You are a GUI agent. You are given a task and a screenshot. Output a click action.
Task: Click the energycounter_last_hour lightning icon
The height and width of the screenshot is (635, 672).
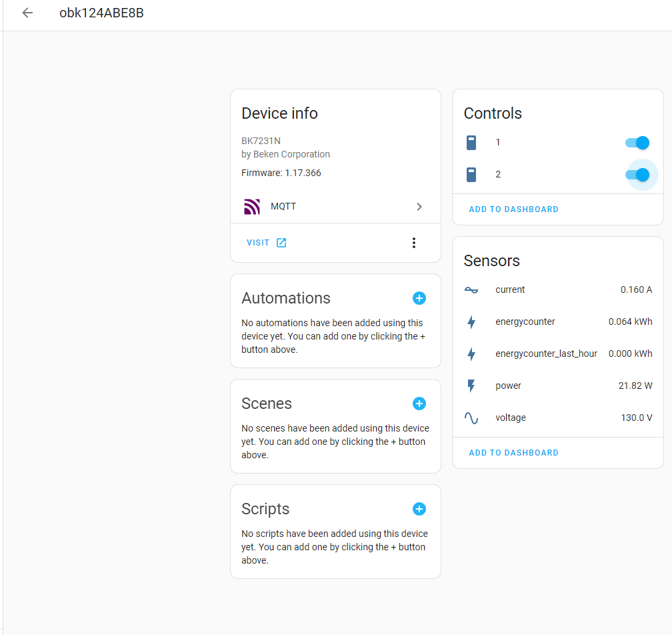coord(471,354)
